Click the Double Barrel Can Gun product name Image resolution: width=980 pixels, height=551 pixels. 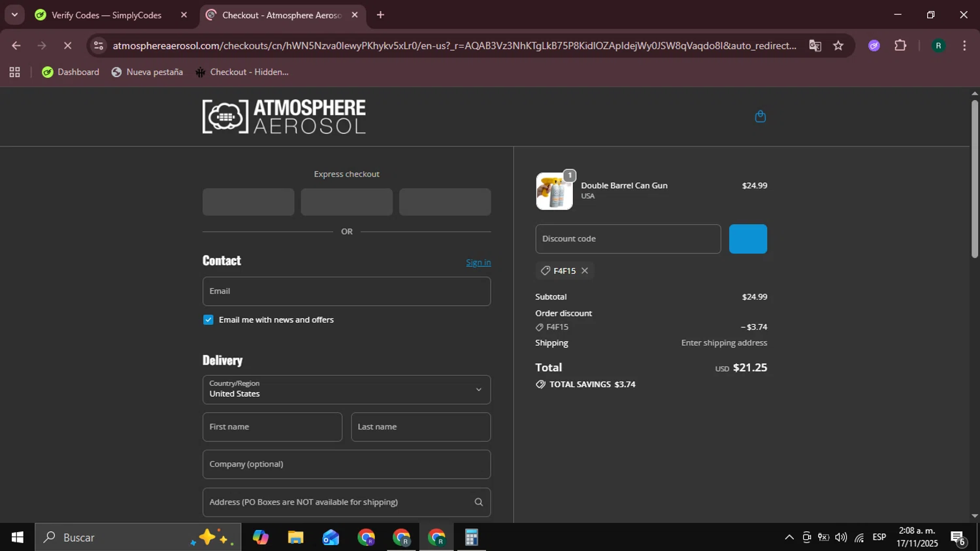pos(624,186)
